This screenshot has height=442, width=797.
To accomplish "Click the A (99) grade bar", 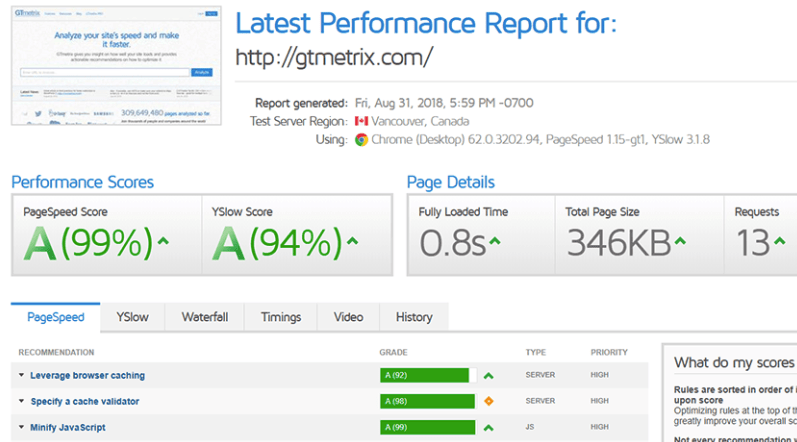I will click(428, 427).
